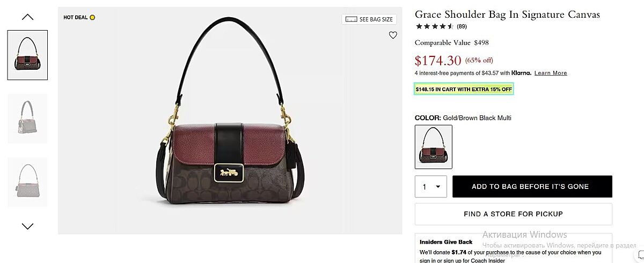
Task: Click the HOT DEAL badge icon
Action: (x=92, y=17)
